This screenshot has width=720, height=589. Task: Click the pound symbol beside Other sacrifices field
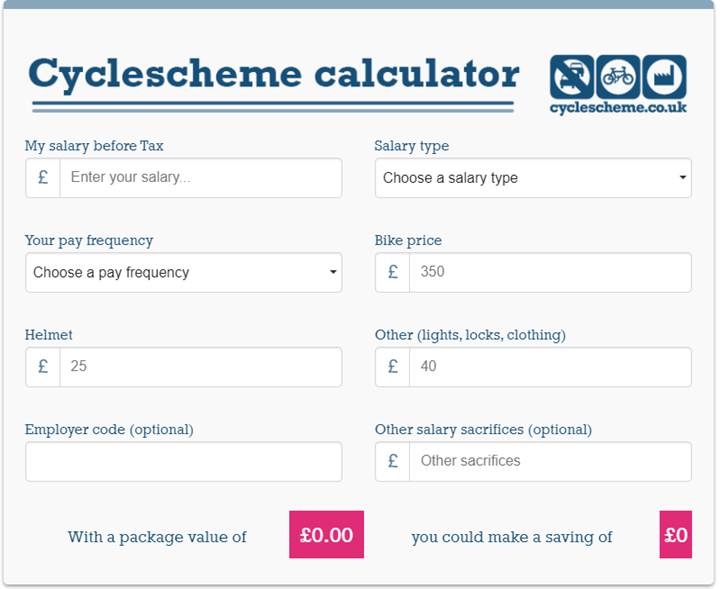point(393,461)
